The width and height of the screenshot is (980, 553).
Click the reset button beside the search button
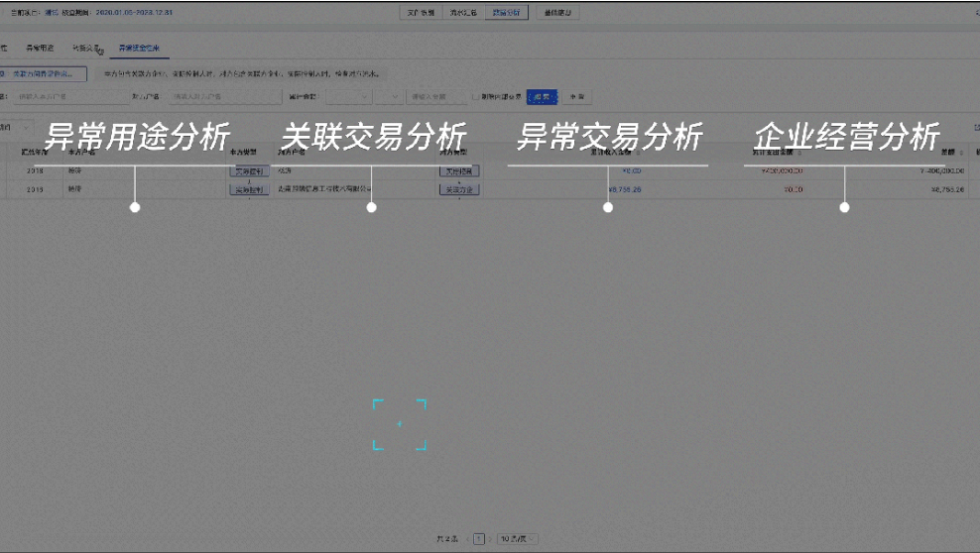(x=576, y=97)
